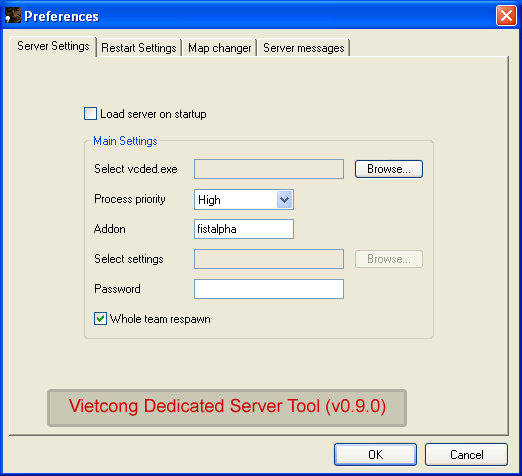Click the Addon field containing fistalpha
Screen dimensions: 522x476
[x=244, y=229]
